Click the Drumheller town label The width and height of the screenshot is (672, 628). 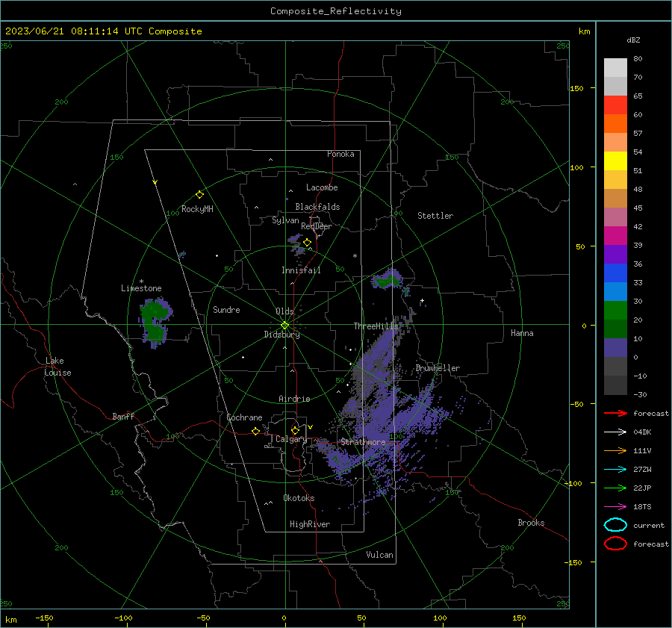point(438,368)
